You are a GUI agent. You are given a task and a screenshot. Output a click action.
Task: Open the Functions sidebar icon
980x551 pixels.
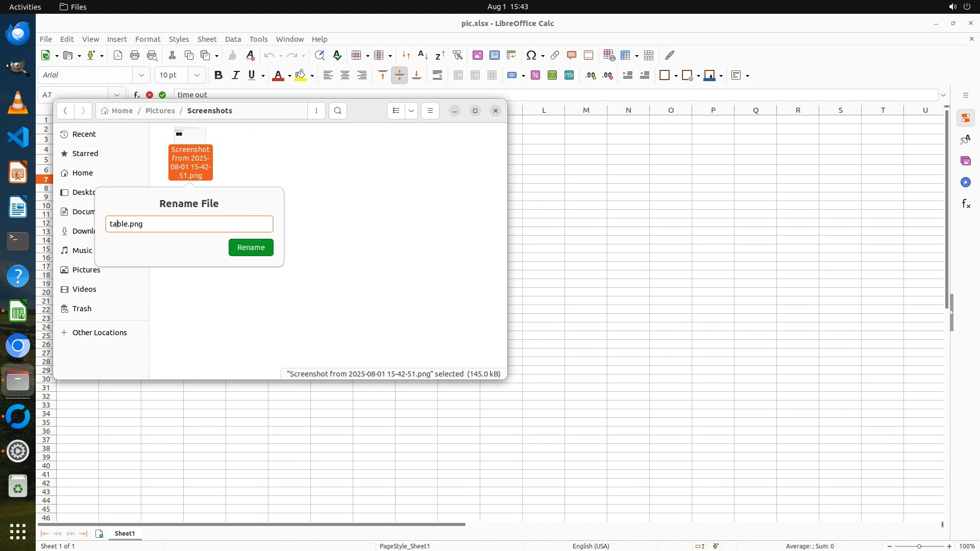(965, 204)
